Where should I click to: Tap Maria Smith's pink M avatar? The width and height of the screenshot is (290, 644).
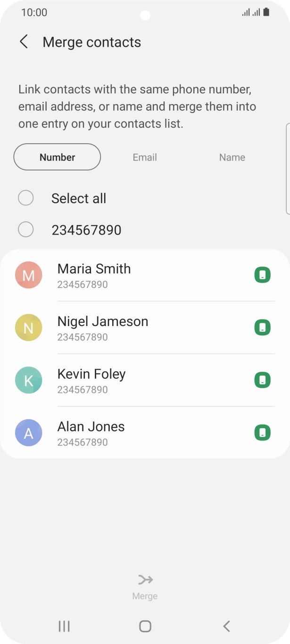point(29,275)
